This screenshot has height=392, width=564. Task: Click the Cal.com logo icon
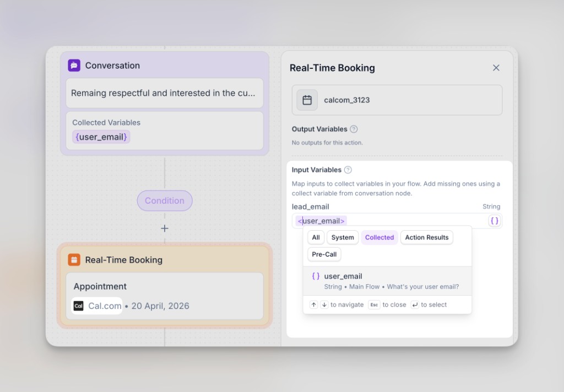pyautogui.click(x=79, y=306)
